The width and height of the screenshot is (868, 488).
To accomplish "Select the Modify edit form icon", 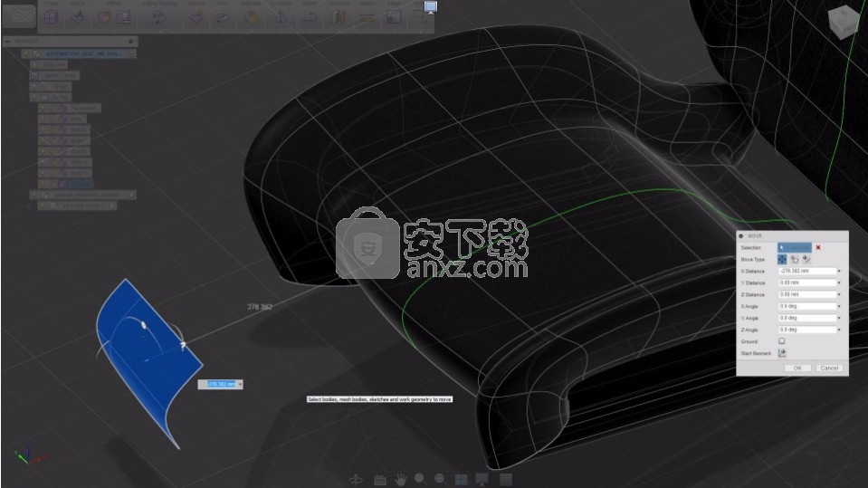I will (78, 18).
